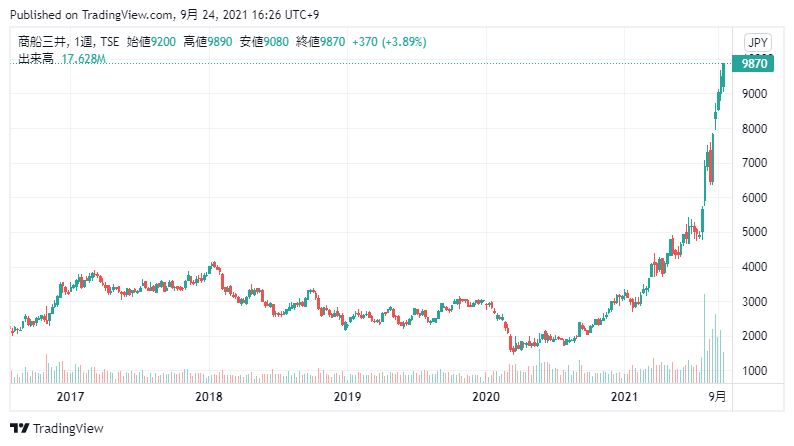794x446 pixels.
Task: Click the 9000 price axis label
Action: tap(755, 94)
